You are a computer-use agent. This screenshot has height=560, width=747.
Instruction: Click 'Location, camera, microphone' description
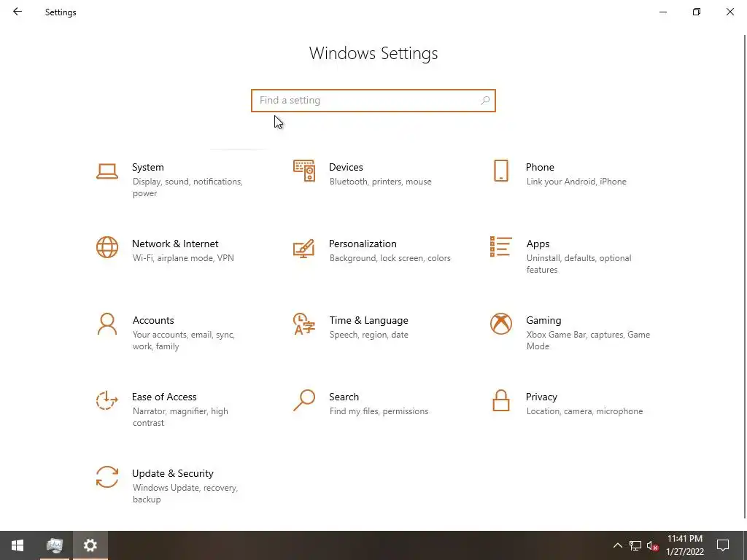click(x=584, y=411)
